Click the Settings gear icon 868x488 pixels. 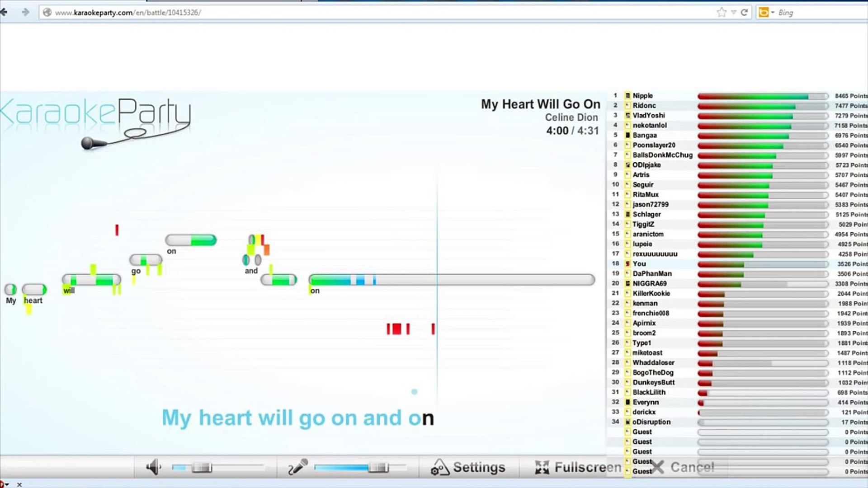click(x=439, y=468)
